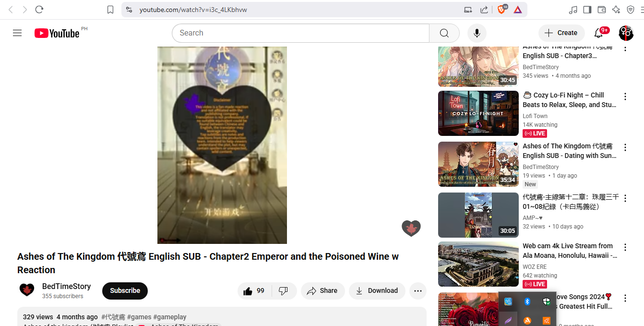This screenshot has width=644, height=326.
Task: Open the #games hashtag
Action: [139, 317]
